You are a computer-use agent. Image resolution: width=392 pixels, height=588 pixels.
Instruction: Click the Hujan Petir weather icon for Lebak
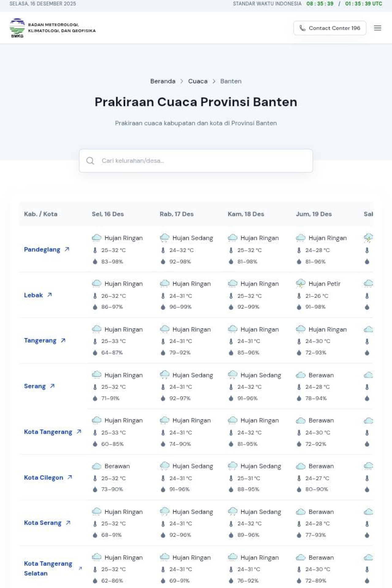(300, 284)
